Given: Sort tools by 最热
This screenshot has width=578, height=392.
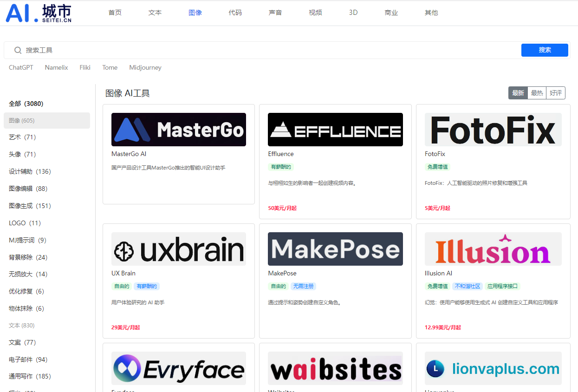Looking at the screenshot, I should 537,93.
